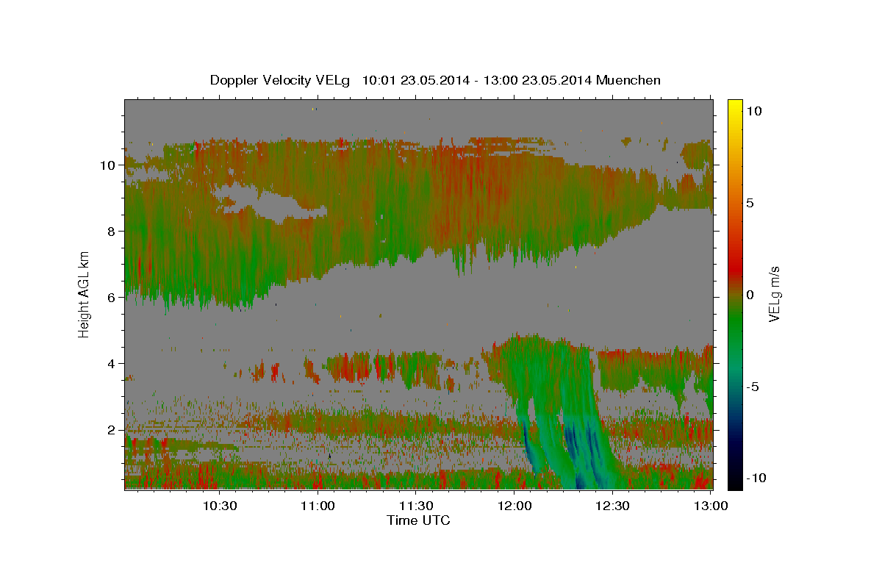Click the colorbar label '10' at top

coord(754,111)
